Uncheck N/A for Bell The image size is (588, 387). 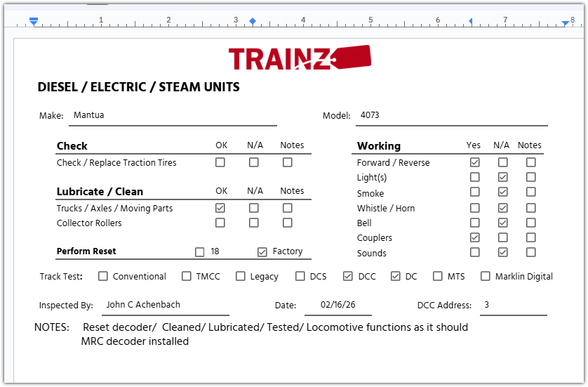pos(503,223)
